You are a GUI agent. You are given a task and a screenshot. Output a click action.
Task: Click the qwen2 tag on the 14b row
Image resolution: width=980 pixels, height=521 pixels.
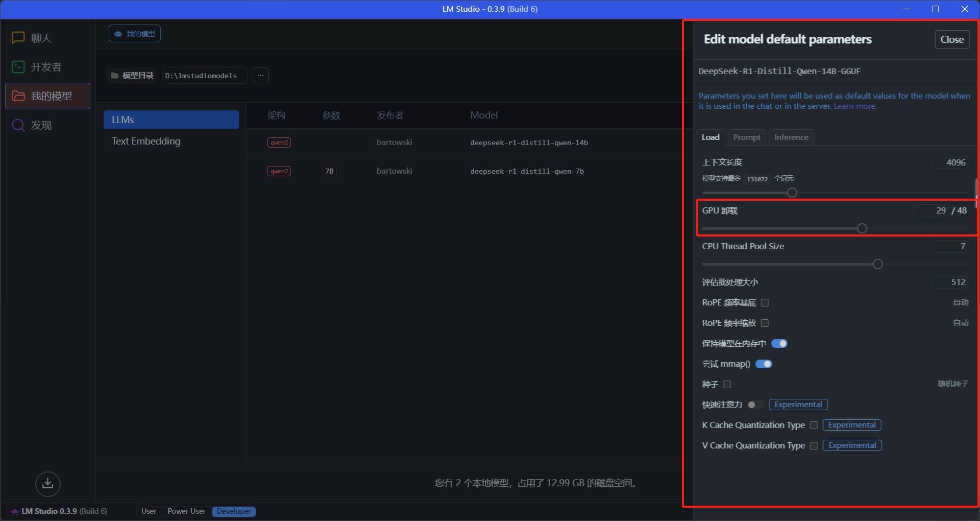[x=279, y=143]
